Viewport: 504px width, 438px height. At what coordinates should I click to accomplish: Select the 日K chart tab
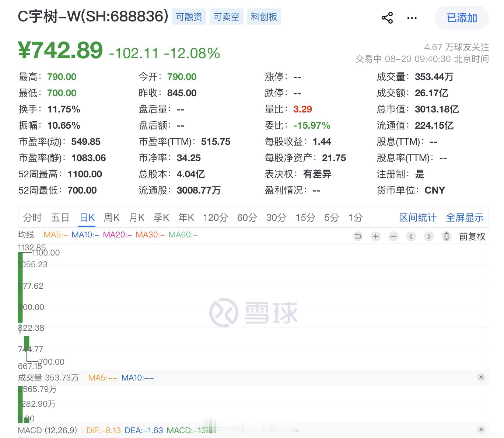[88, 218]
